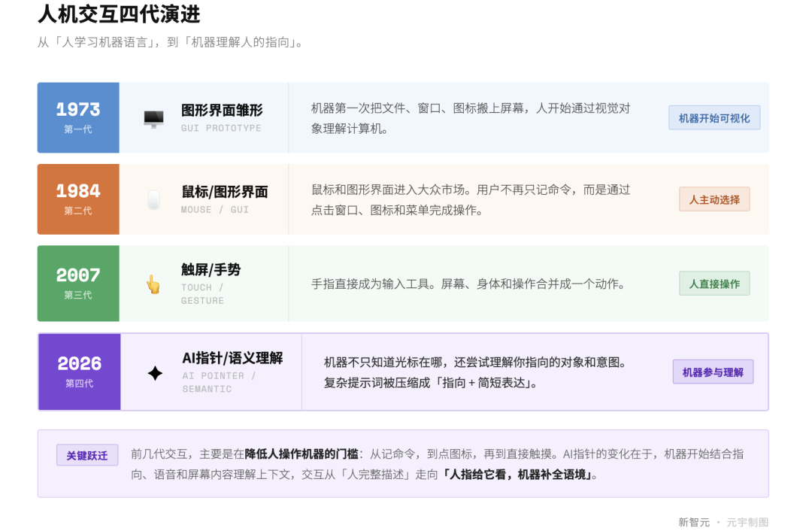The height and width of the screenshot is (531, 812).
Task: Click the 机器参与理解 tag
Action: click(713, 372)
